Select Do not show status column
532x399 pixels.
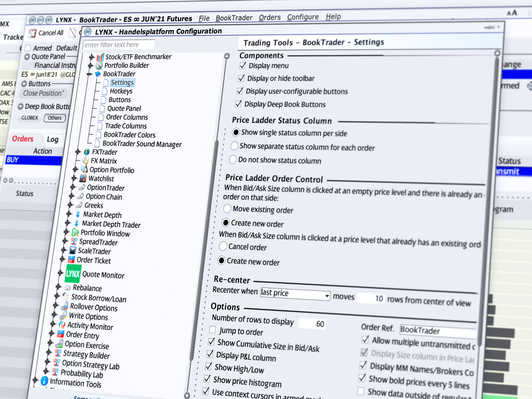[233, 159]
